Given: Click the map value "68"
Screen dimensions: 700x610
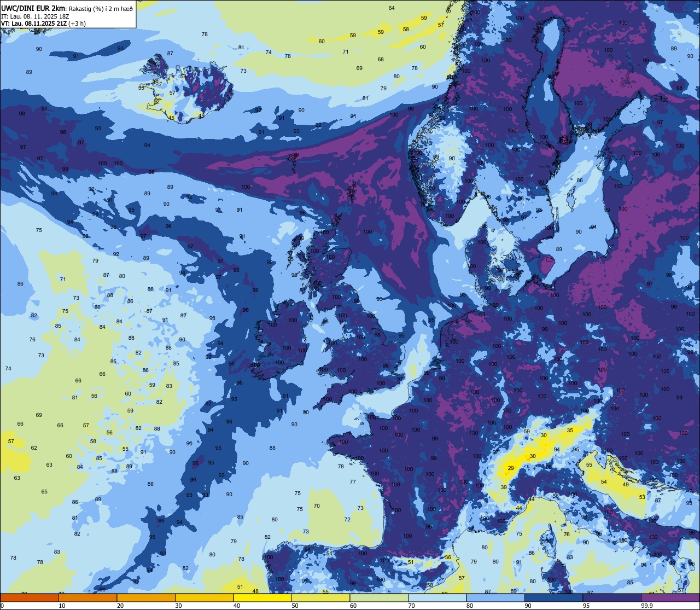Looking at the screenshot, I should (x=381, y=59).
